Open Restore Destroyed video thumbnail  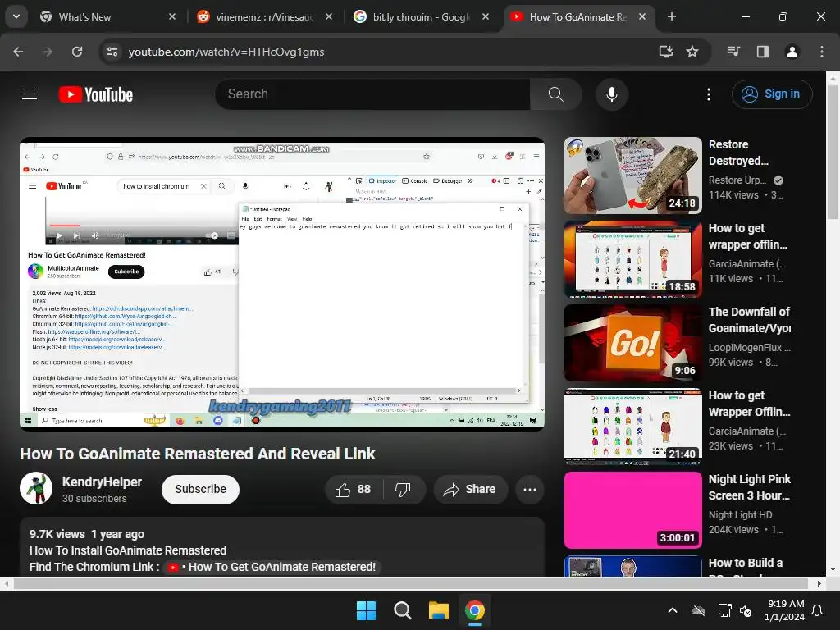(632, 176)
